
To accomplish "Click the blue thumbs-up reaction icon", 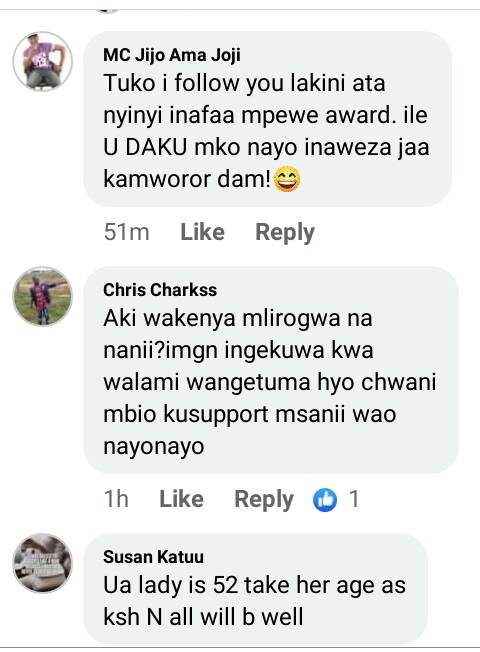I will point(324,499).
